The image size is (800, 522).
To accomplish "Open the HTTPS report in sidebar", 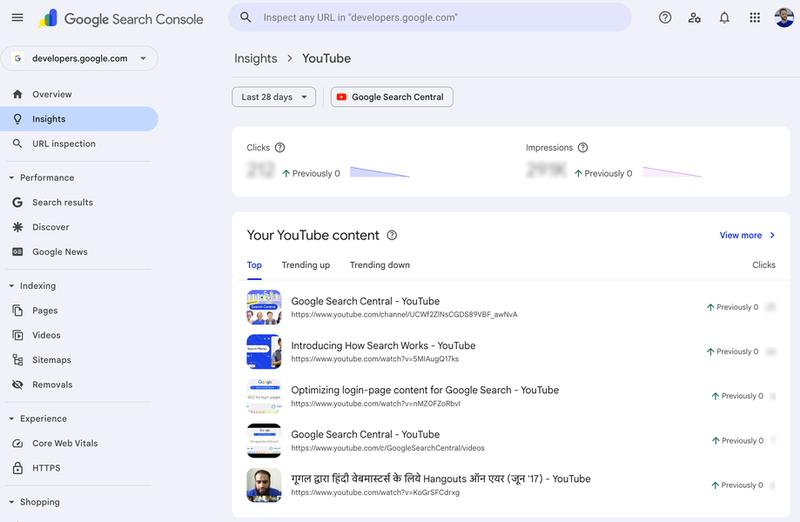I will pyautogui.click(x=79, y=468).
